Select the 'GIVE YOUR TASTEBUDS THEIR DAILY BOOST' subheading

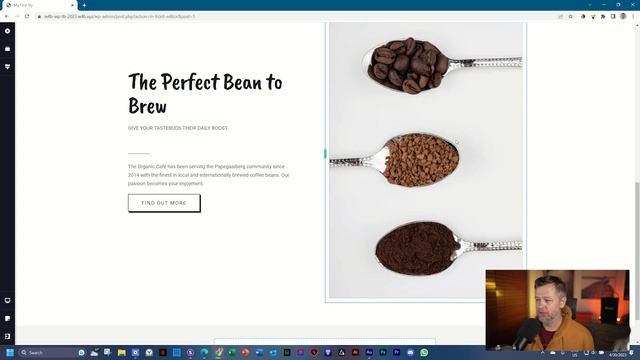(x=178, y=128)
